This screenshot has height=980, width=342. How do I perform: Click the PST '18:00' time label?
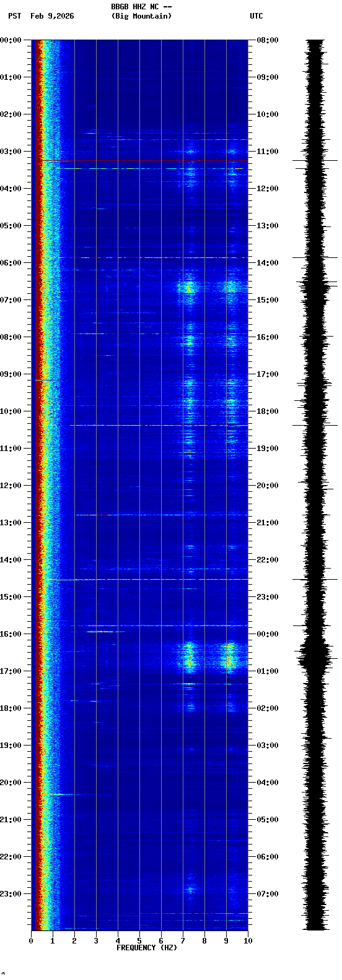click(11, 708)
